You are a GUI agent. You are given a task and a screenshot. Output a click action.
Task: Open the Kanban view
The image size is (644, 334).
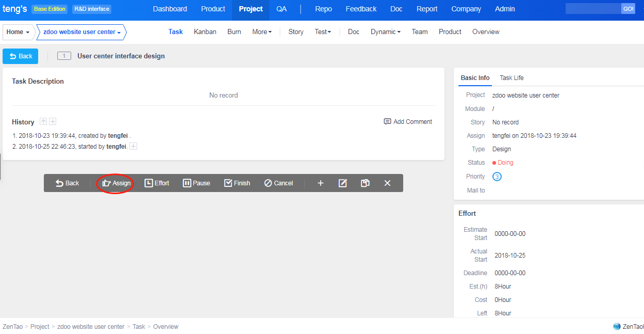point(205,32)
